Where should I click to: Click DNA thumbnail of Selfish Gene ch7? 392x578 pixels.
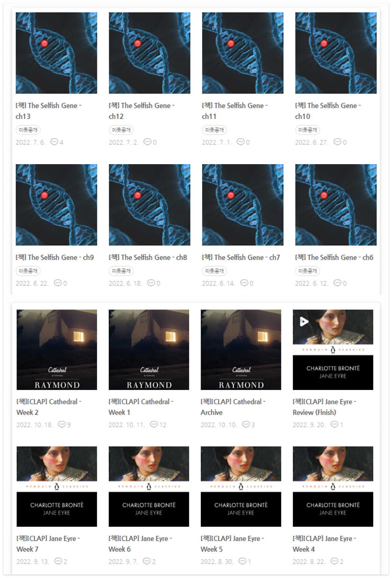click(x=243, y=205)
